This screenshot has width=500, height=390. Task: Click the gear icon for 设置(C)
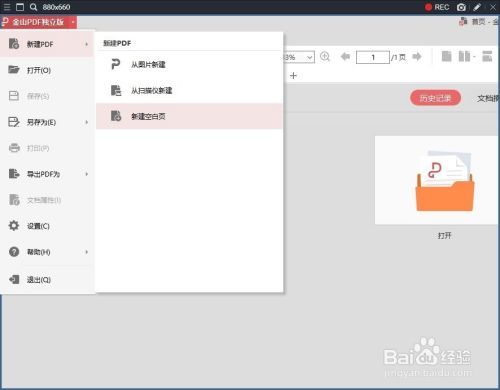point(14,226)
